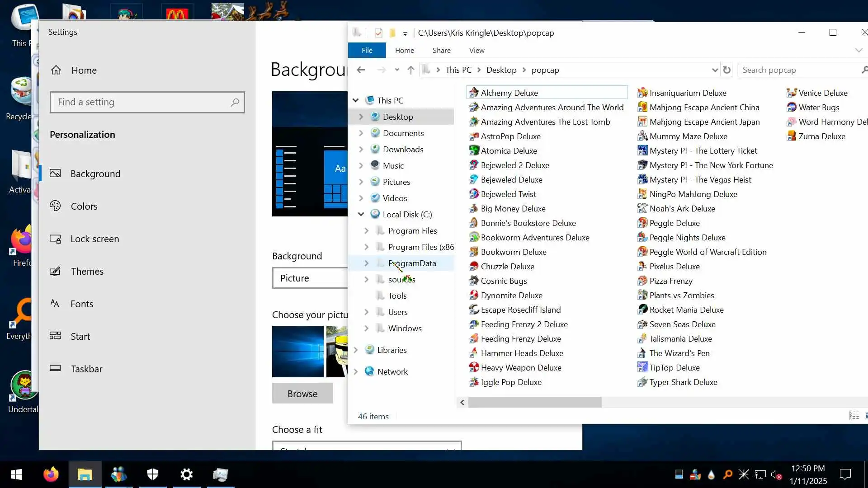Collapse the Local Disk (C:) tree node
Viewport: 868px width, 488px height.
click(361, 215)
